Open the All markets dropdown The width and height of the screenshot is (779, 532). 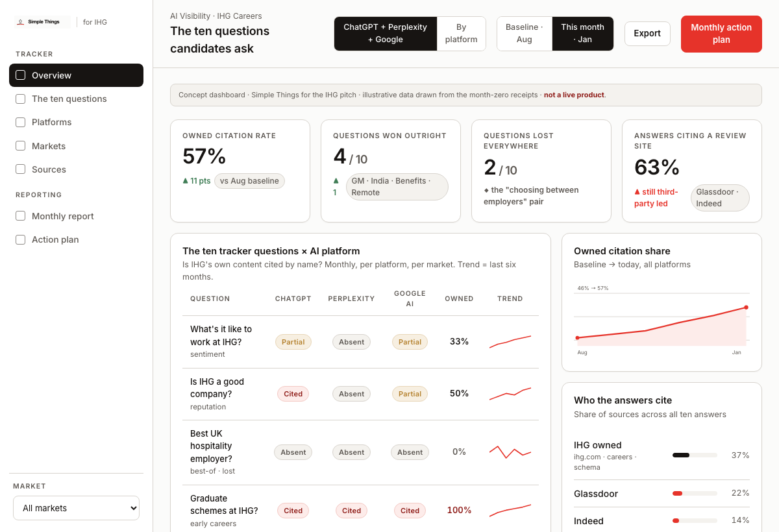click(76, 508)
